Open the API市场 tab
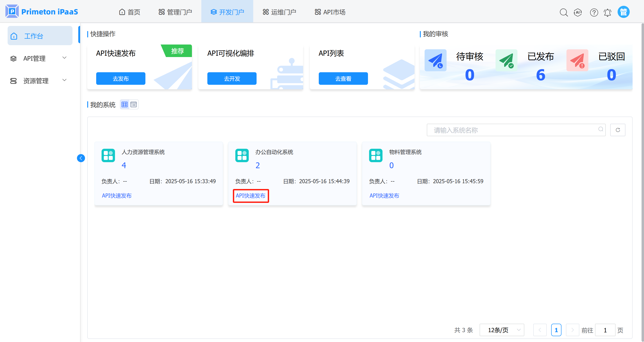Screen dimensions: 644x342 tap(330, 12)
